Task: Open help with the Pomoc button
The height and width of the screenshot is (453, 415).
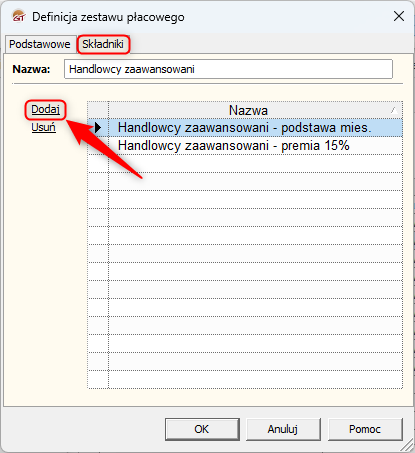Action: pos(365,429)
